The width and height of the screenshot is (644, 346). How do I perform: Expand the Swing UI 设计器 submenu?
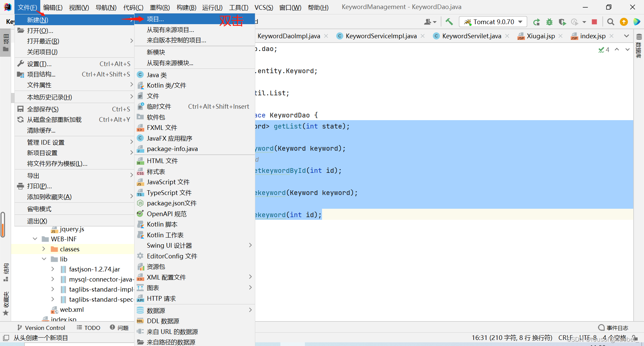195,245
